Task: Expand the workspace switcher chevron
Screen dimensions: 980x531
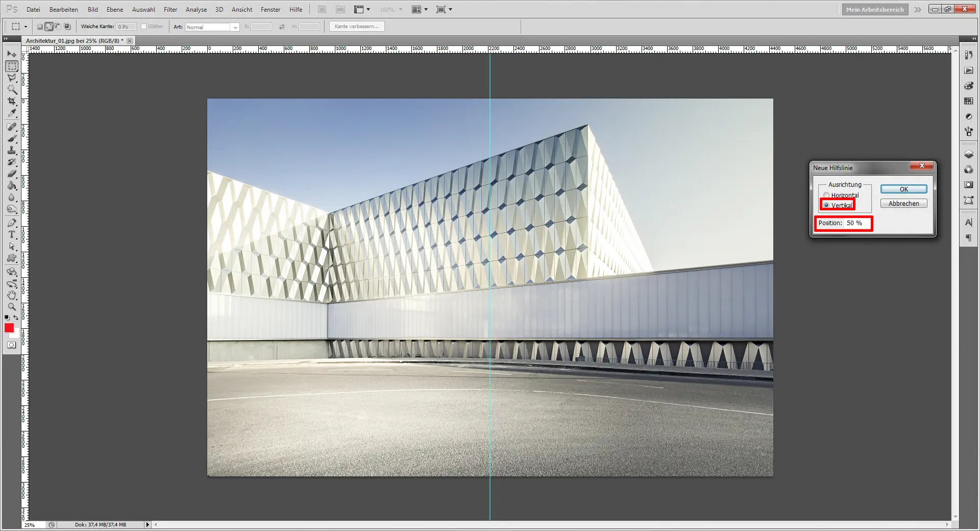Action: (918, 10)
